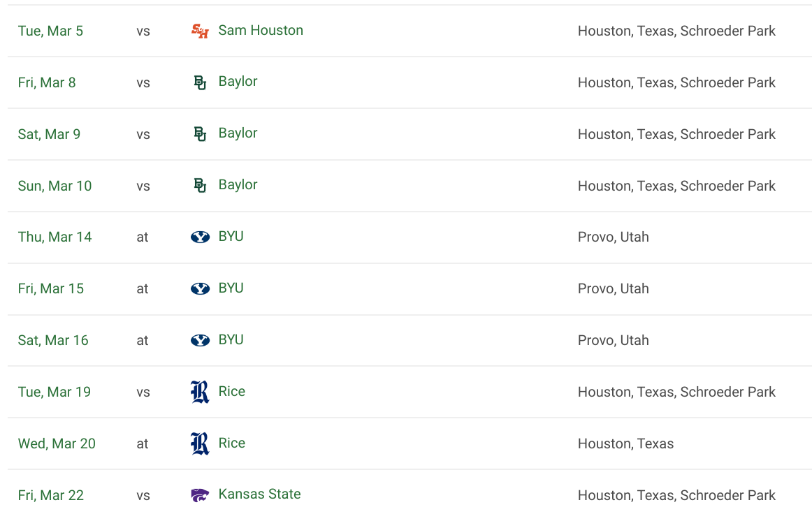This screenshot has height=514, width=812.
Task: Select the Wed, Mar 20 game date
Action: [x=57, y=443]
